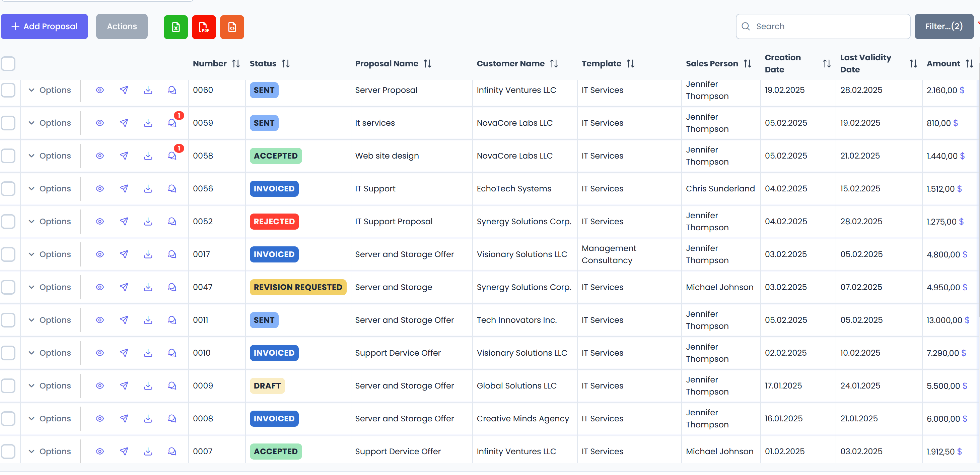
Task: Open the Filter...(2) panel
Action: point(944,26)
